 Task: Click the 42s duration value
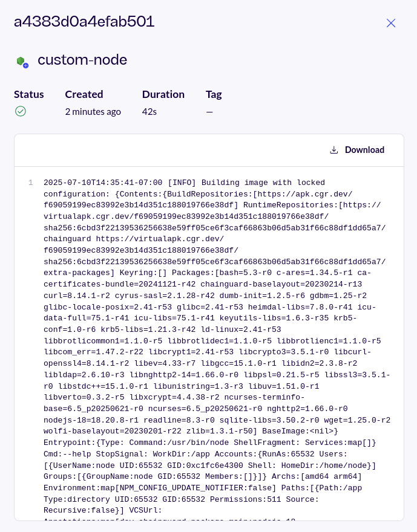149,111
